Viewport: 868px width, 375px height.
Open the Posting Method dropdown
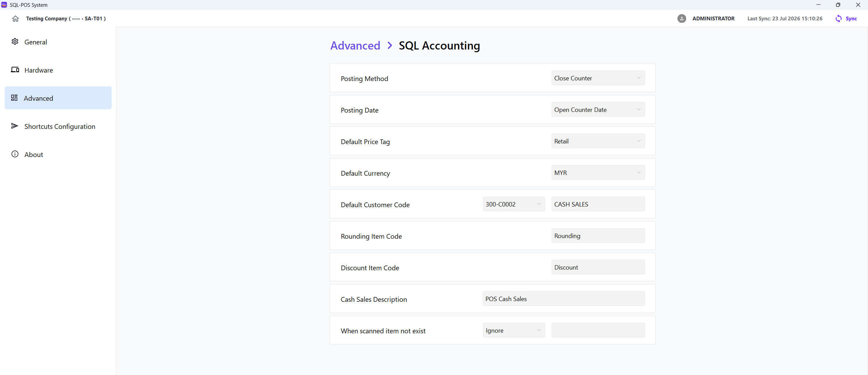click(598, 78)
